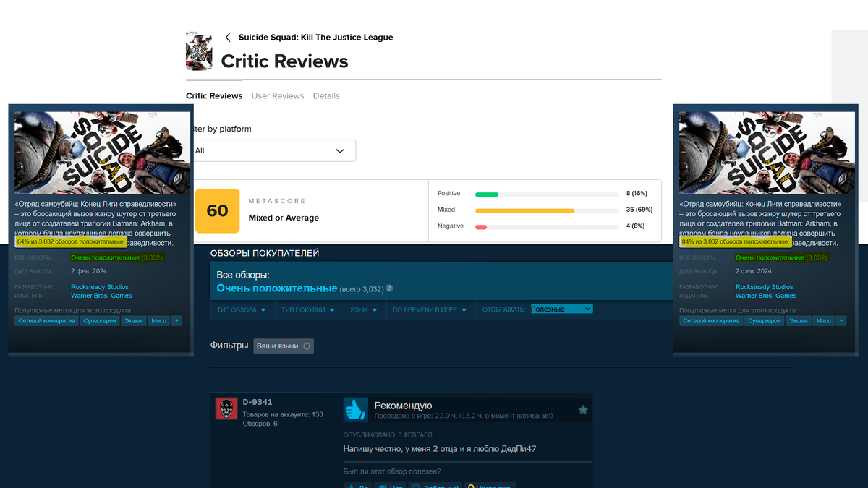Click the yellow Mixed reviews bar
Viewport: 868px width, 488px height.
[524, 210]
